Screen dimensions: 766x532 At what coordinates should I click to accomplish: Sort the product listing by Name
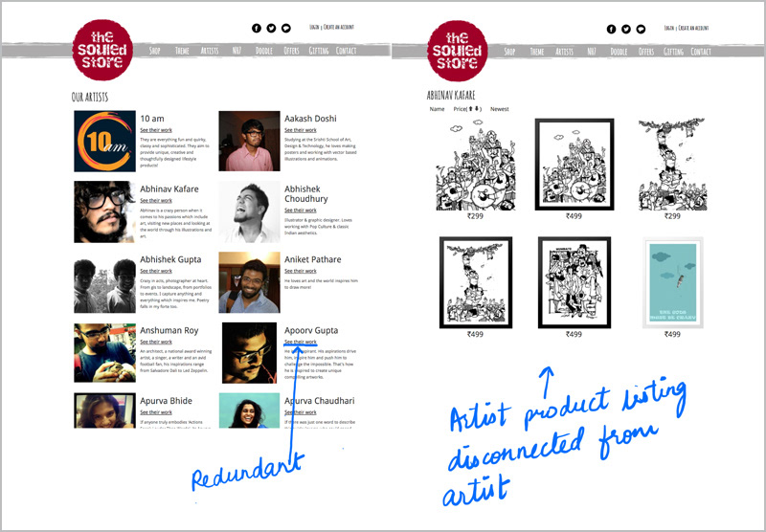click(x=437, y=109)
